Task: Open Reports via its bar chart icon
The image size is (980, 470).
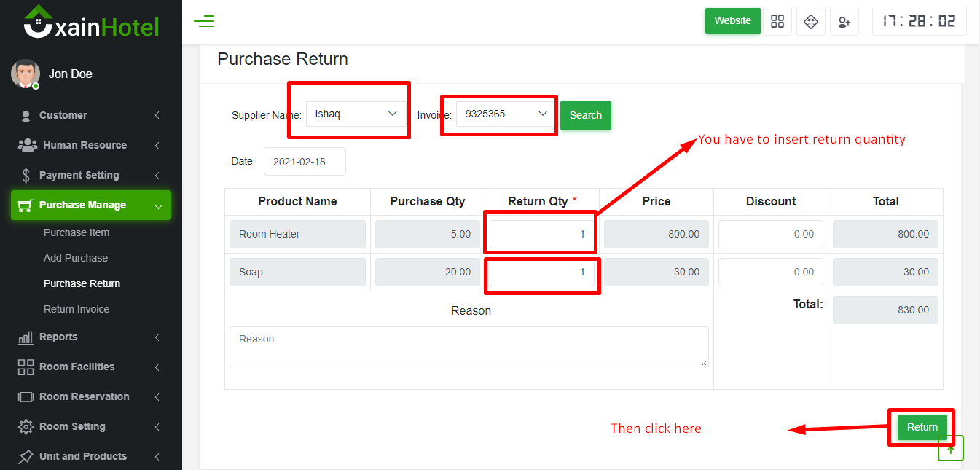Action: (x=26, y=337)
